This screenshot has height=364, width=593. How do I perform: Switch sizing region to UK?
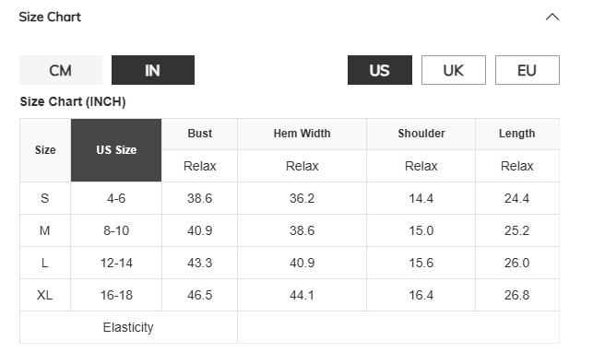pyautogui.click(x=454, y=70)
